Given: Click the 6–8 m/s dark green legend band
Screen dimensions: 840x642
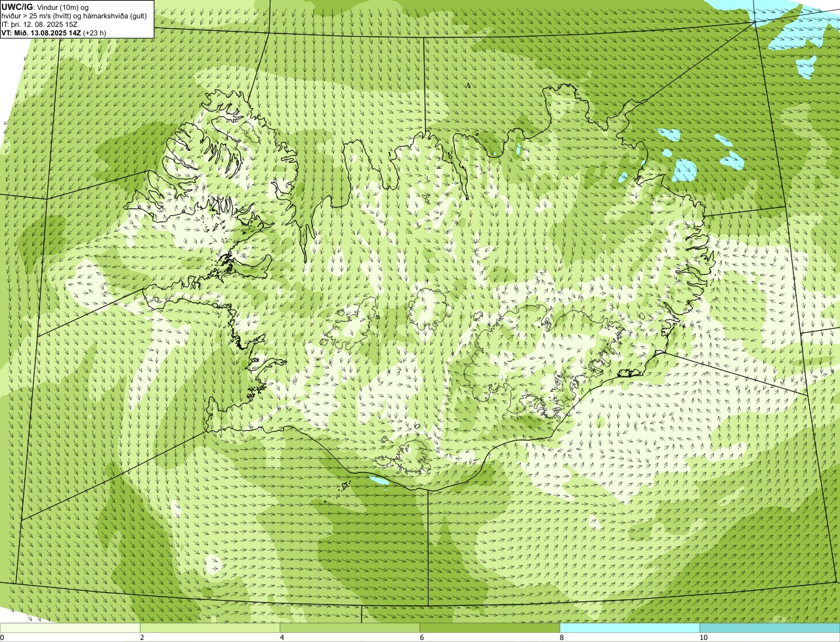Looking at the screenshot, I should [490, 628].
